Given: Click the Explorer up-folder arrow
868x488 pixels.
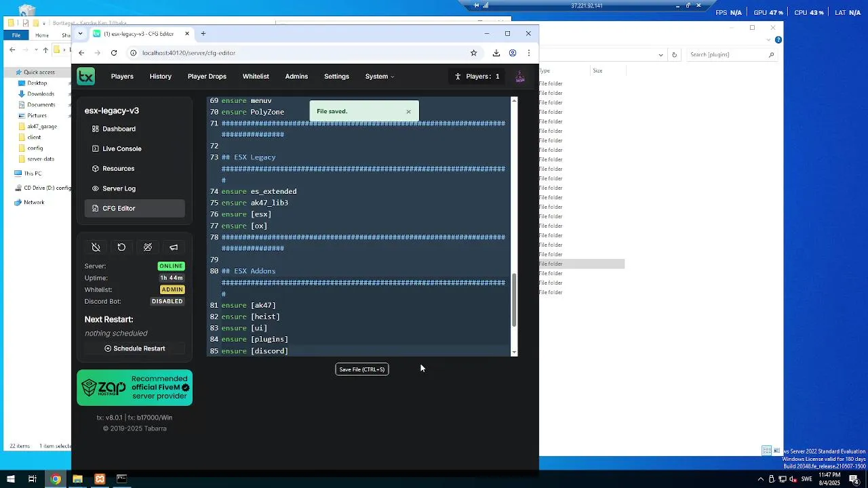Looking at the screenshot, I should coord(45,50).
